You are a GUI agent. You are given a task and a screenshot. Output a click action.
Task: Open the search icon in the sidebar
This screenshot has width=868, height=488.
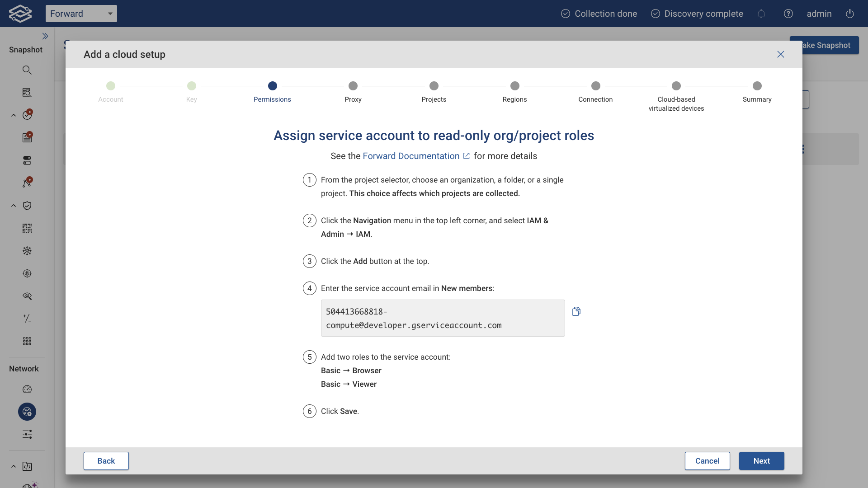(27, 70)
